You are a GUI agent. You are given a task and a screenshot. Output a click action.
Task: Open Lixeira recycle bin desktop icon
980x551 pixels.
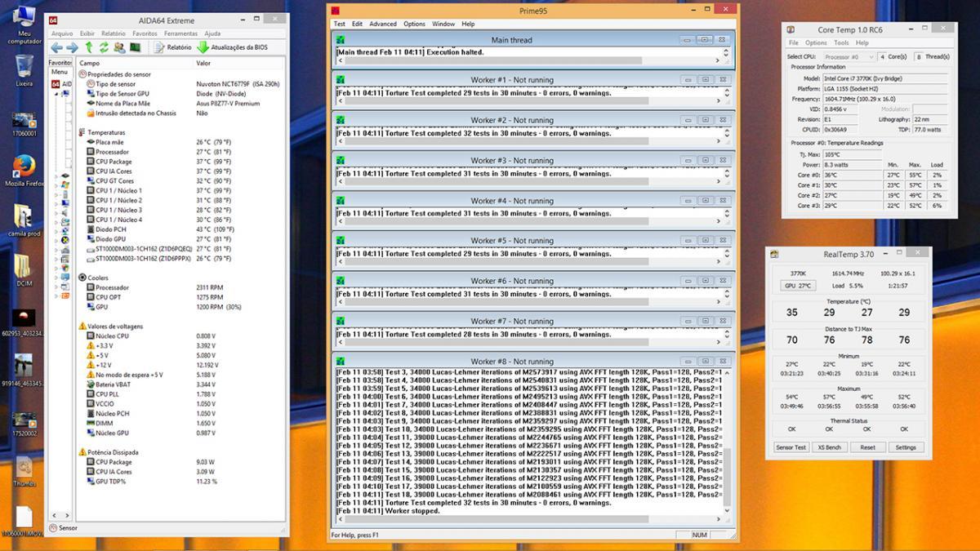(x=24, y=71)
